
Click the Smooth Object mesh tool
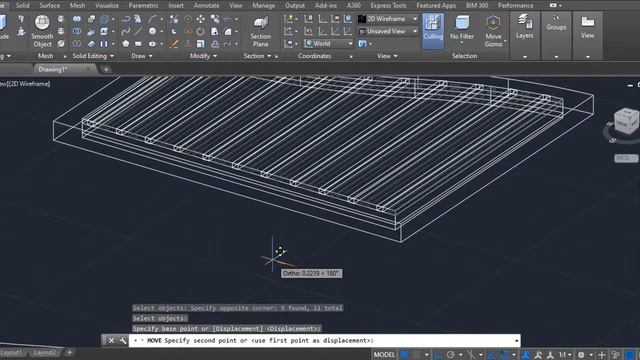[42, 31]
